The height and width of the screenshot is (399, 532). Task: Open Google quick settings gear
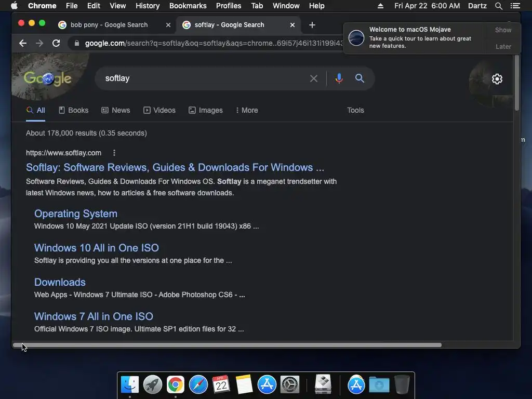pyautogui.click(x=497, y=79)
